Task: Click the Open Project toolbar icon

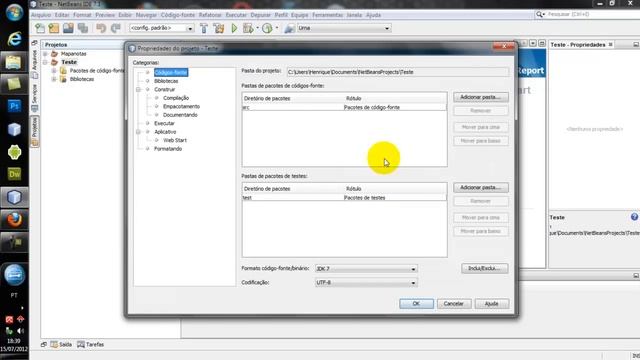Action: [68, 28]
